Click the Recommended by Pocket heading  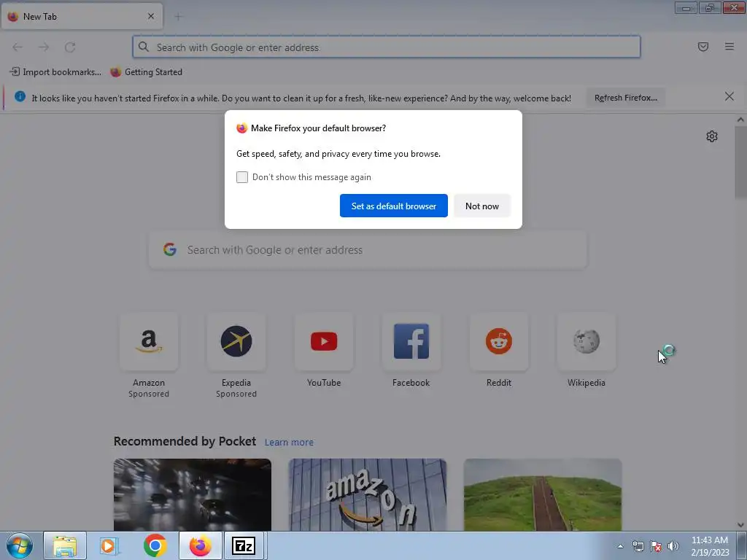pos(185,441)
